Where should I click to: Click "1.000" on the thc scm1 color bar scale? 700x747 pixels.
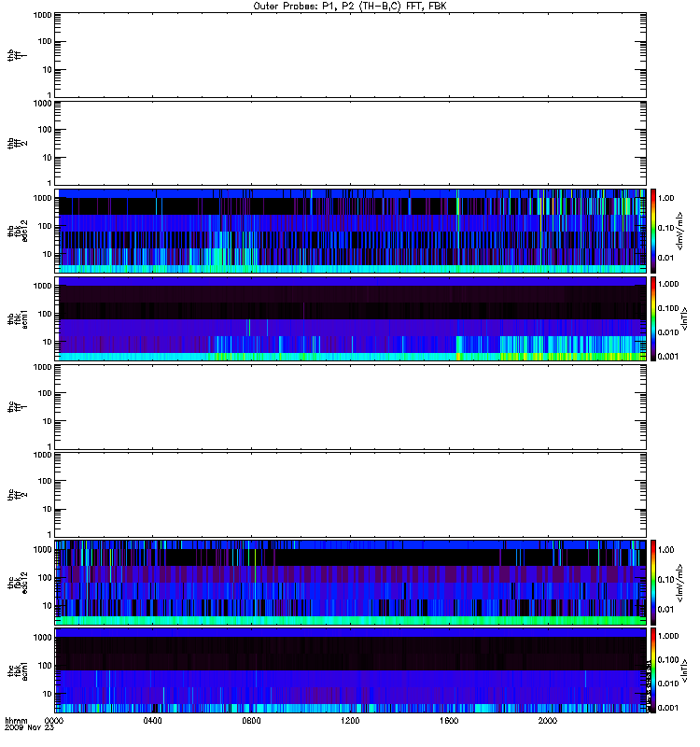point(668,636)
